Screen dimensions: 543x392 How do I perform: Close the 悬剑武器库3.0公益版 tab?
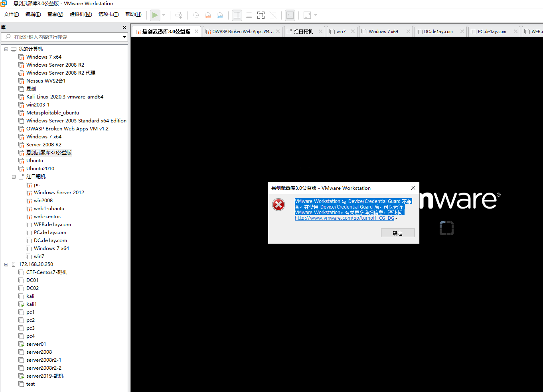point(196,32)
